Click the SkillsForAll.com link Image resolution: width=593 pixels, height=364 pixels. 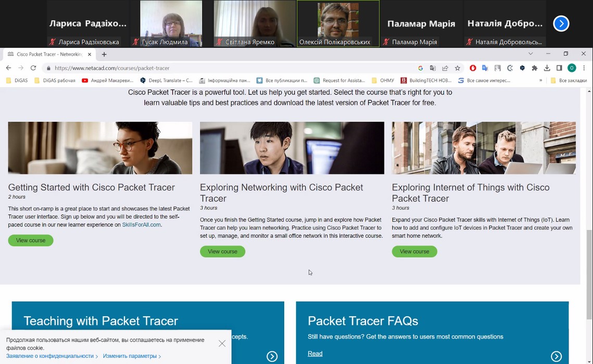[141, 225]
